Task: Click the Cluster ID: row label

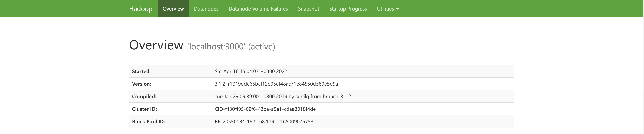Action: (144, 109)
